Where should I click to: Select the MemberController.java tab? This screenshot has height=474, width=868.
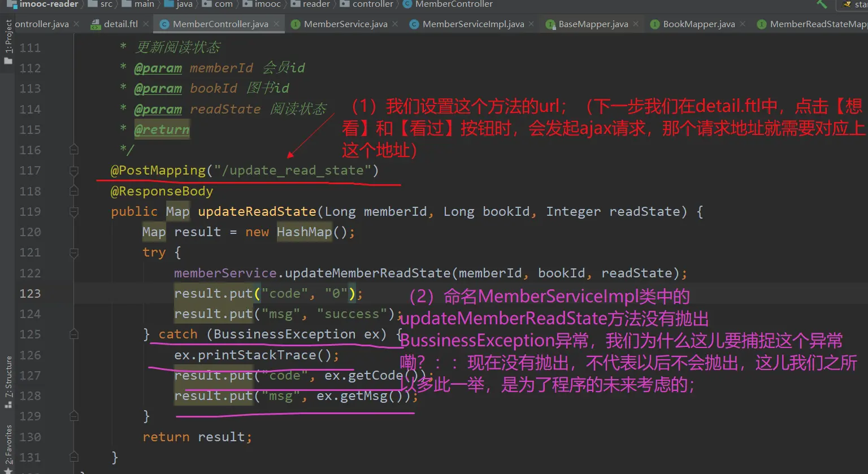coord(220,24)
